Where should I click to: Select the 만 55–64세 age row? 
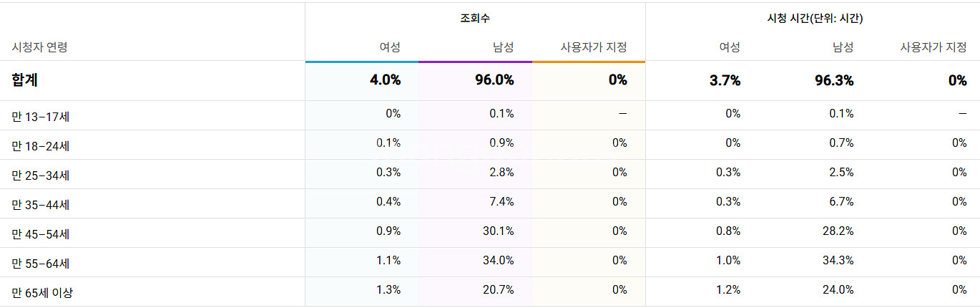tap(42, 263)
